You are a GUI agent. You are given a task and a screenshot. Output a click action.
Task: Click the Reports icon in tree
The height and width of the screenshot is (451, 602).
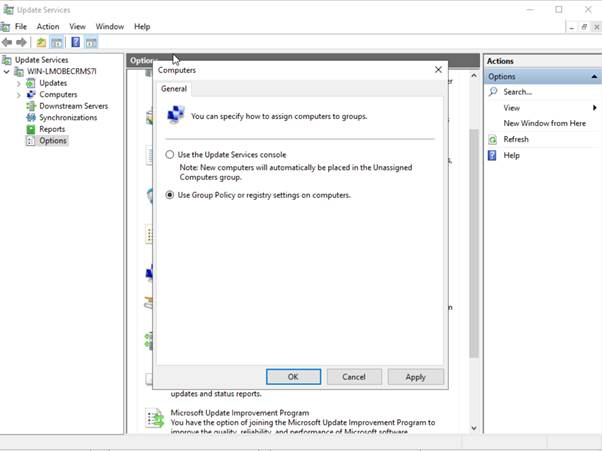pyautogui.click(x=31, y=129)
